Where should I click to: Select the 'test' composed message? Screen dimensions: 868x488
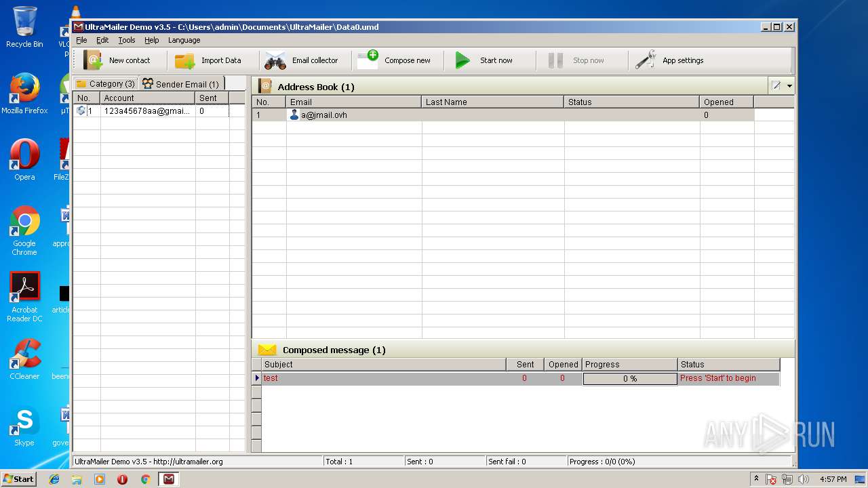[384, 378]
